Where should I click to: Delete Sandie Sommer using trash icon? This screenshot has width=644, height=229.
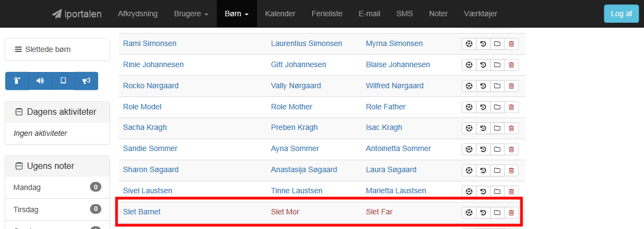511,149
